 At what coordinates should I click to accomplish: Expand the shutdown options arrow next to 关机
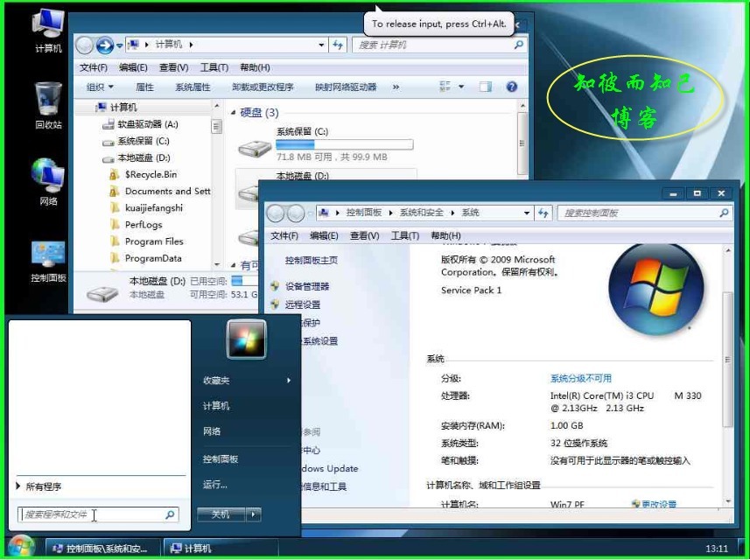click(x=254, y=515)
